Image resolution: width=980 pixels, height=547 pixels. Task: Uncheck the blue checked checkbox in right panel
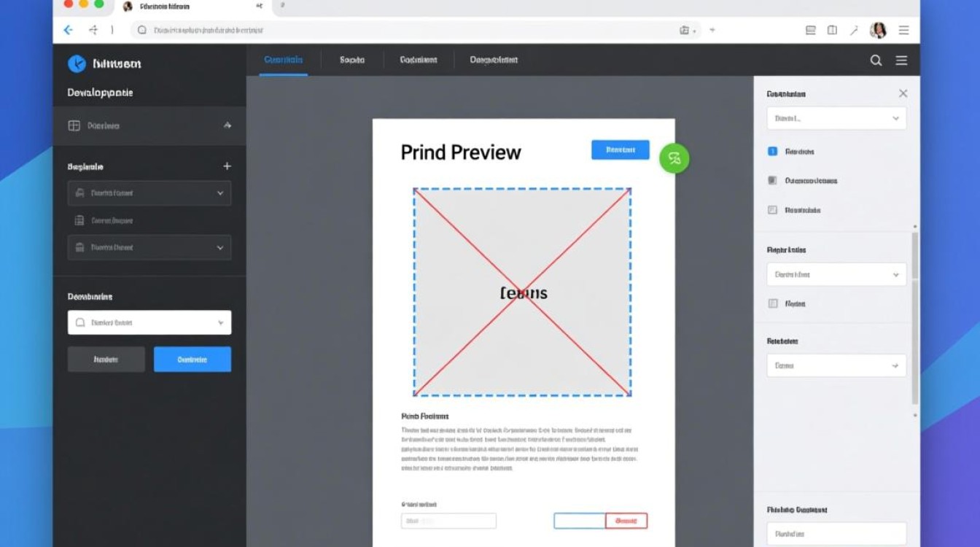(x=773, y=151)
